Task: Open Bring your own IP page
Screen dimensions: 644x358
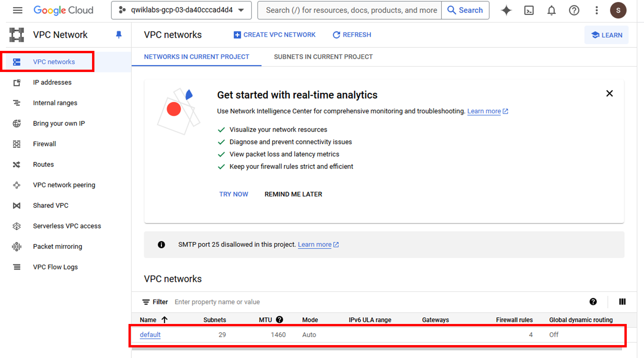Action: [59, 124]
